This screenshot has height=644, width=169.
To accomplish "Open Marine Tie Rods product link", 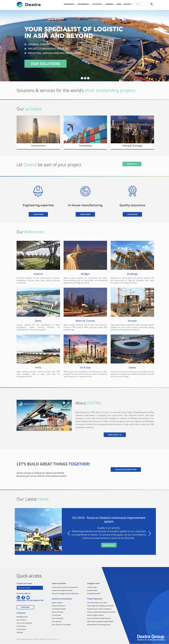I will (57, 612).
